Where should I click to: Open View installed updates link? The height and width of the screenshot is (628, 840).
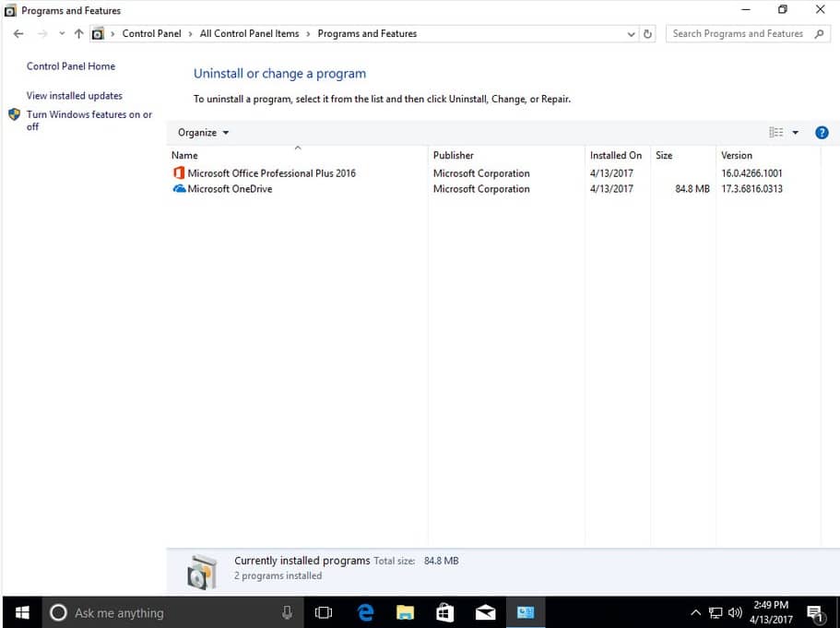click(x=75, y=96)
